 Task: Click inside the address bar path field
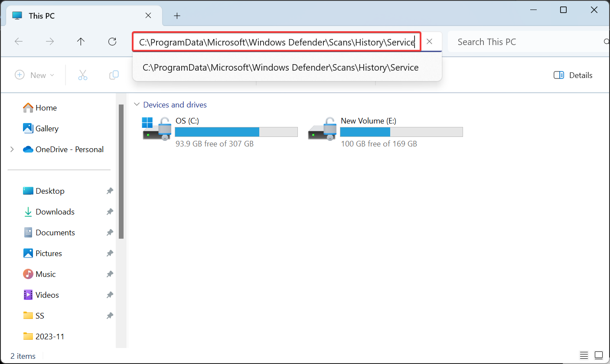point(277,42)
